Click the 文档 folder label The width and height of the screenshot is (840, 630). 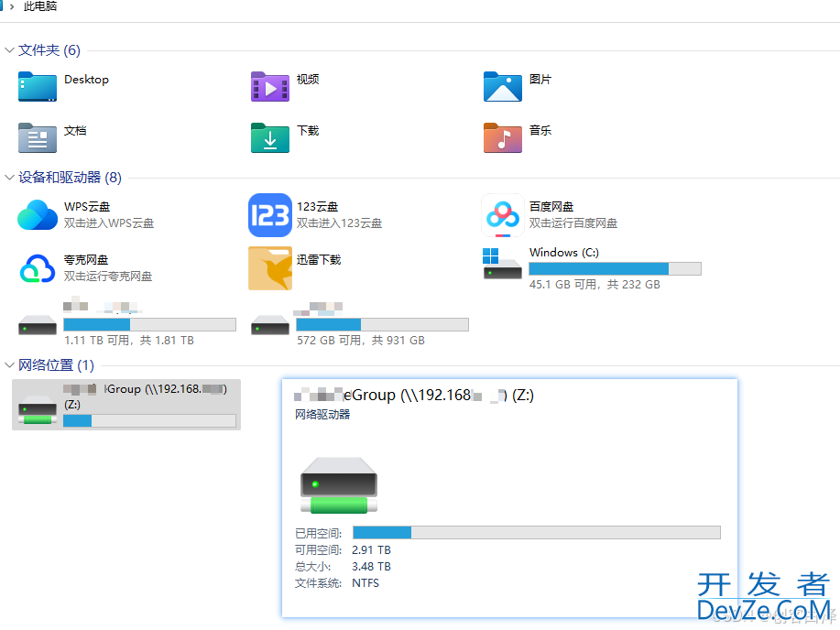[75, 131]
